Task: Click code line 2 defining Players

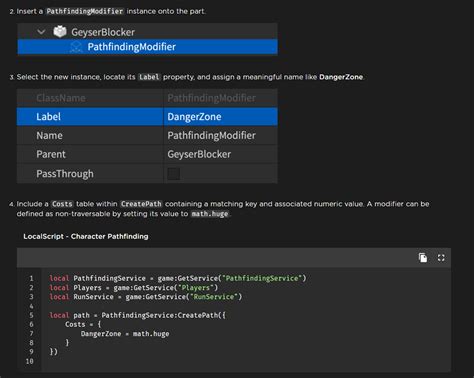Action: 134,287
